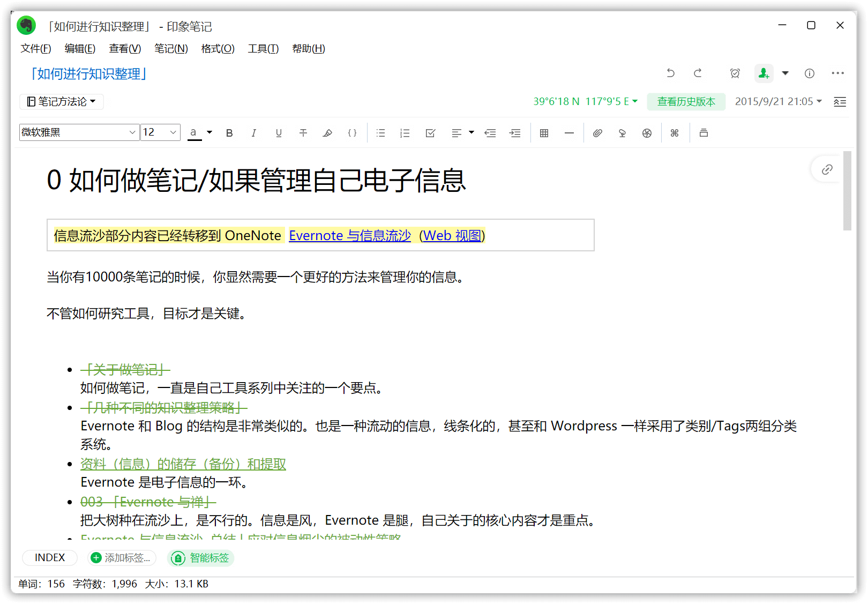The height and width of the screenshot is (604, 868).
Task: Expand the share options arrow
Action: point(785,73)
